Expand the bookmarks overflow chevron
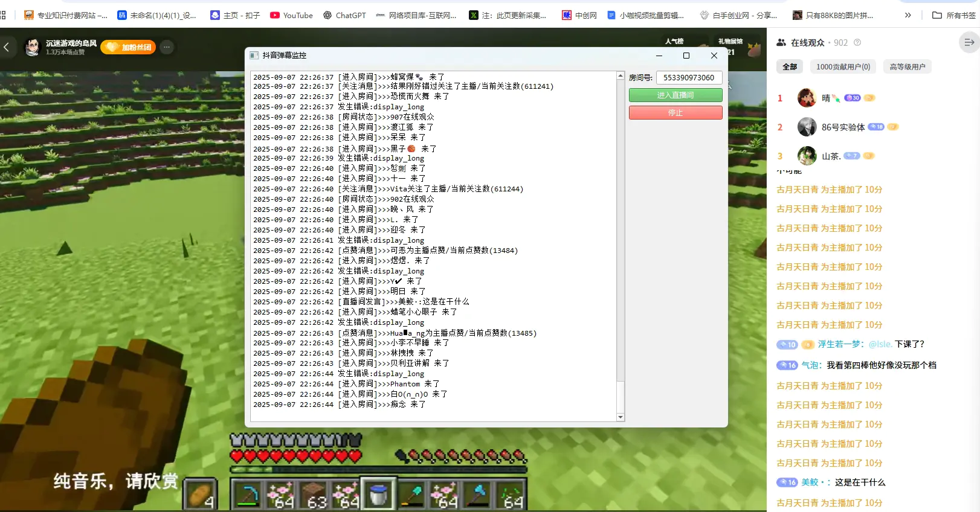Viewport: 980px width, 512px height. click(x=907, y=15)
